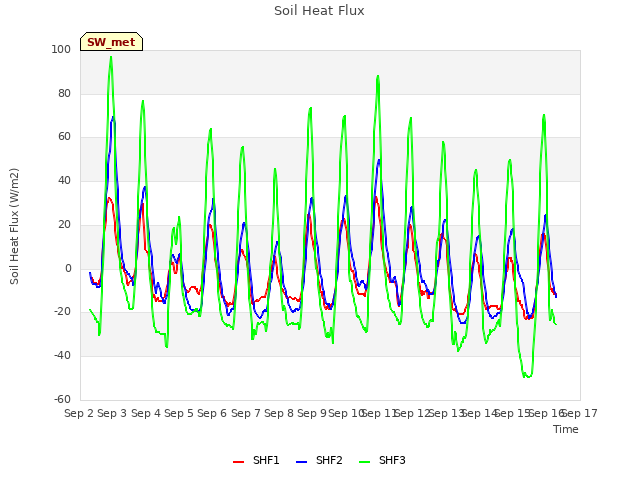Click the green SHF3 legend color marker

(x=364, y=462)
